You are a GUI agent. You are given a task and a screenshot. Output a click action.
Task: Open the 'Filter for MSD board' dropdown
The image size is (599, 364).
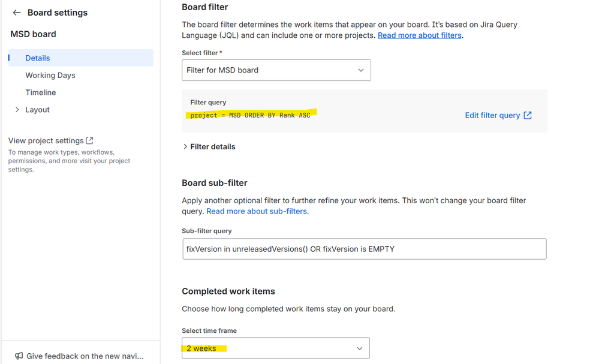coord(276,70)
